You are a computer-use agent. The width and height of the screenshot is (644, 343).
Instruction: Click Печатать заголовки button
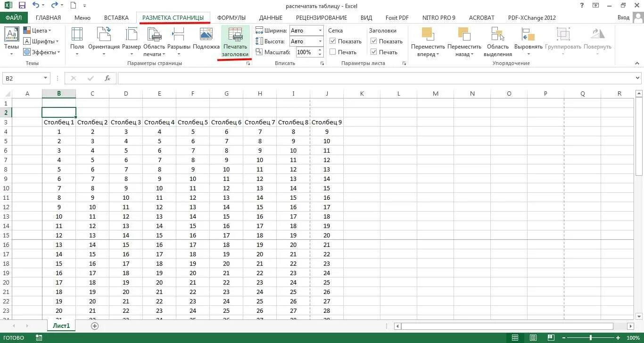tap(235, 41)
